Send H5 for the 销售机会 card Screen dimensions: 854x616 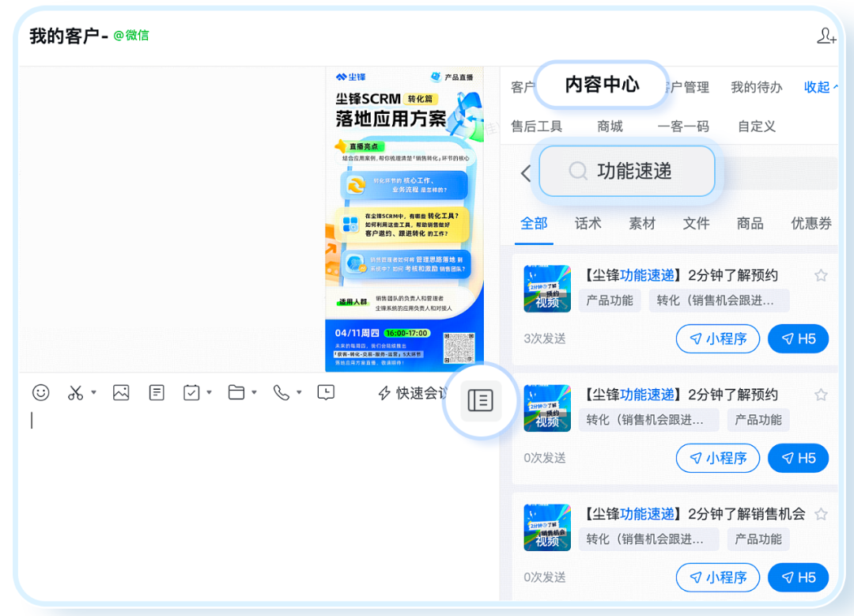point(799,577)
